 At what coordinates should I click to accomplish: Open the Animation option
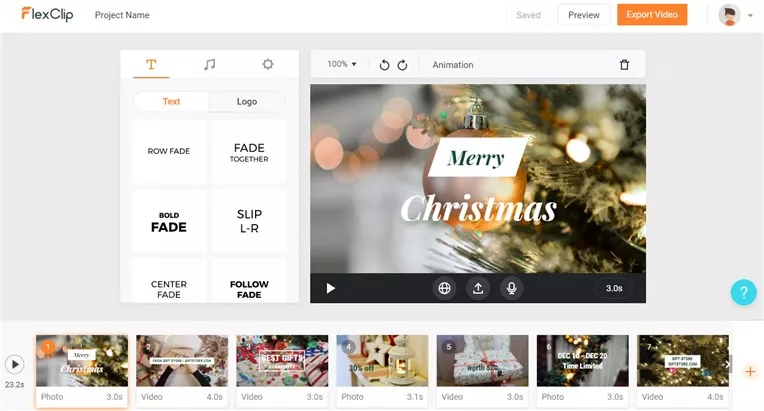coord(453,65)
